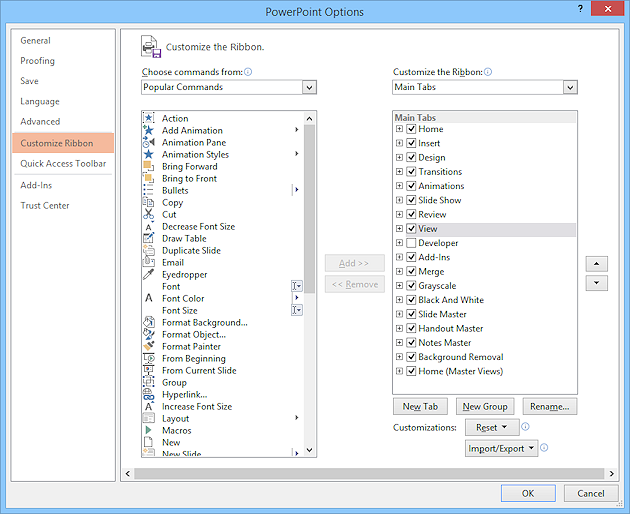
Task: Uncheck the Home tab checkbox
Action: (x=411, y=129)
